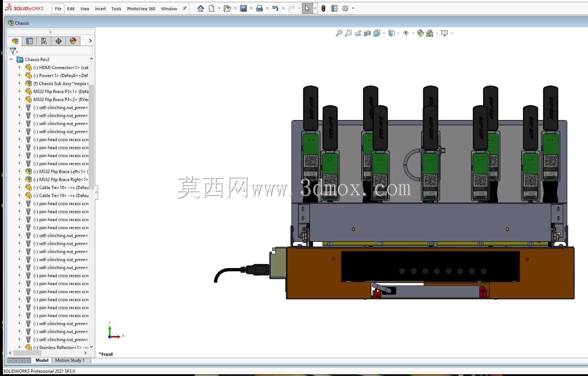The height and width of the screenshot is (376, 588).
Task: Open the Tools menu
Action: 116,8
